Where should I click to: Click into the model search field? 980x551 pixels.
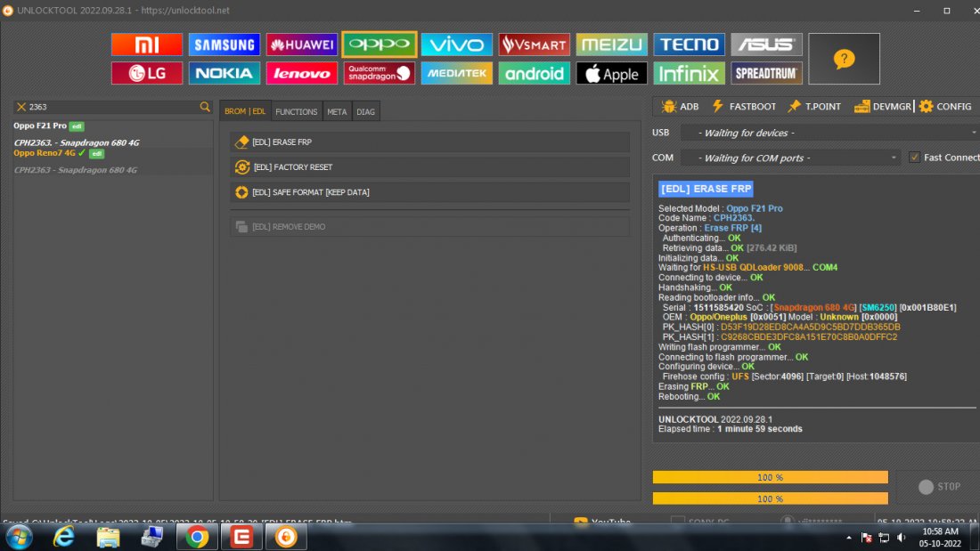112,107
